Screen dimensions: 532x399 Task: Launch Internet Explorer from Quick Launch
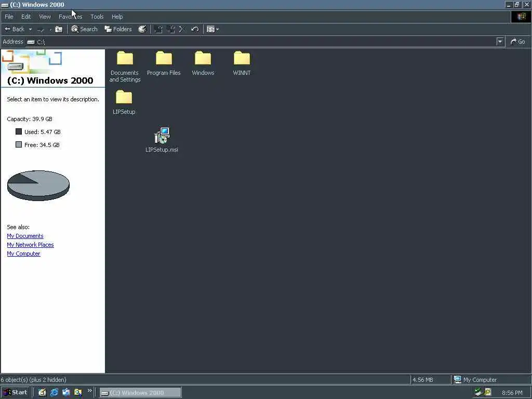click(54, 393)
